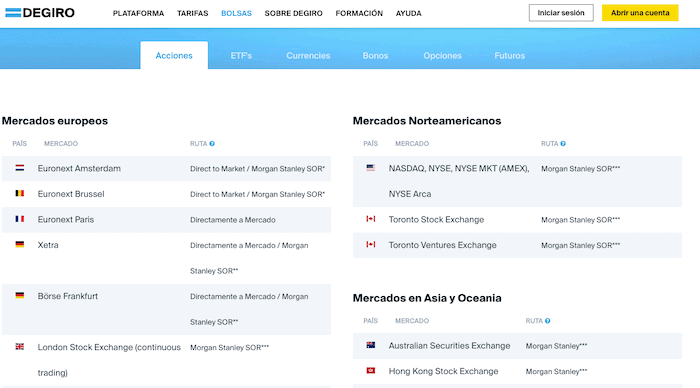Screen dimensions: 700x388
Task: Click the RUTA info icon under Asia y Oceania
Action: (x=547, y=321)
